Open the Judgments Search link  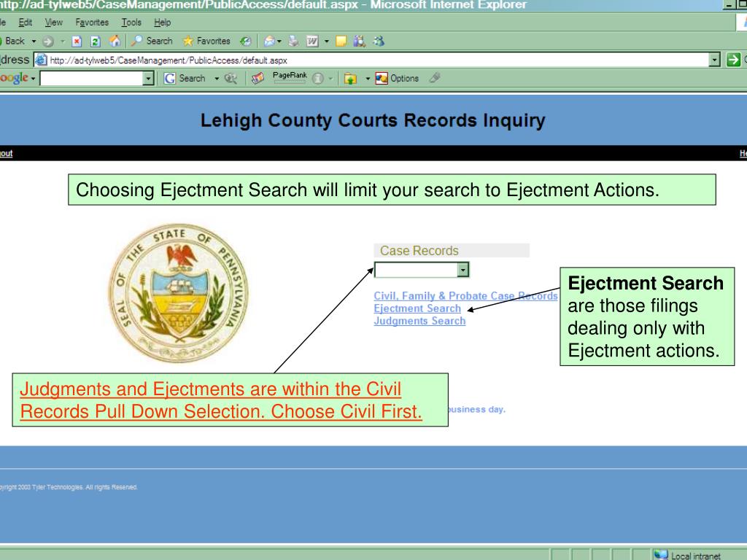click(419, 321)
